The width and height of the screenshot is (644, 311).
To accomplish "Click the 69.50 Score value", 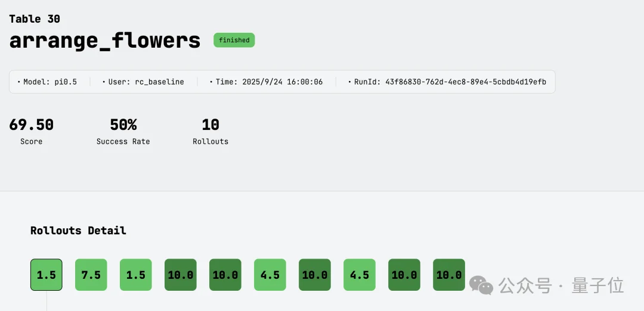I will 31,125.
